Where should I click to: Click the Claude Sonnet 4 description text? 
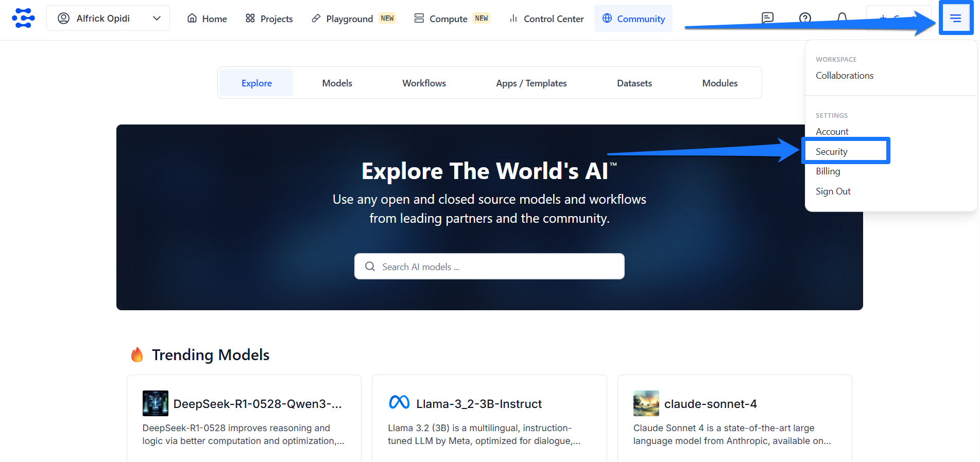click(x=732, y=434)
